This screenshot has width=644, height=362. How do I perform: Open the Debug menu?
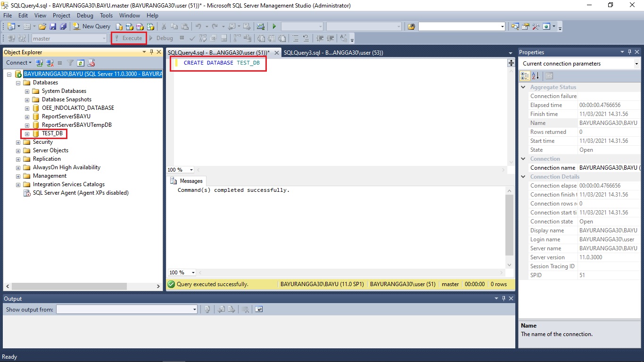tap(85, 15)
